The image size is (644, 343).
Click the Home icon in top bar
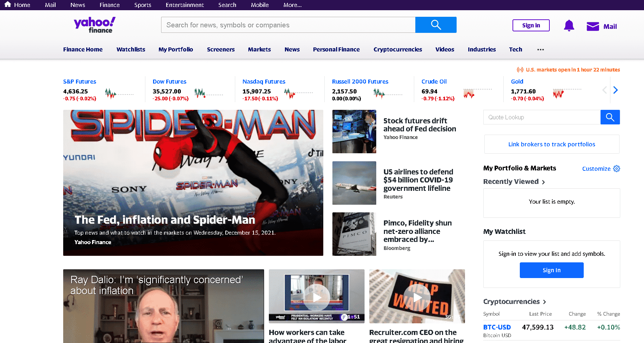(8, 4)
